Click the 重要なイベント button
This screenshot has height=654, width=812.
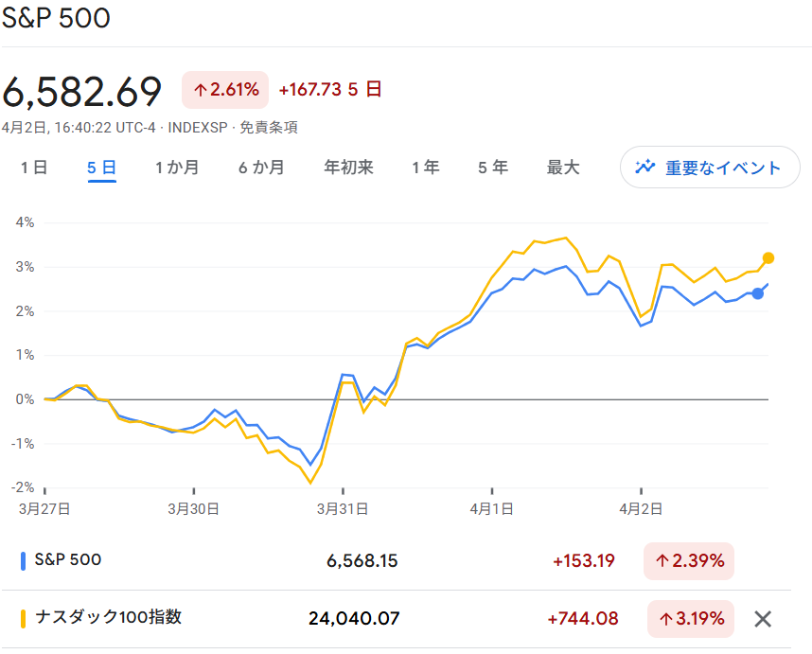709,167
